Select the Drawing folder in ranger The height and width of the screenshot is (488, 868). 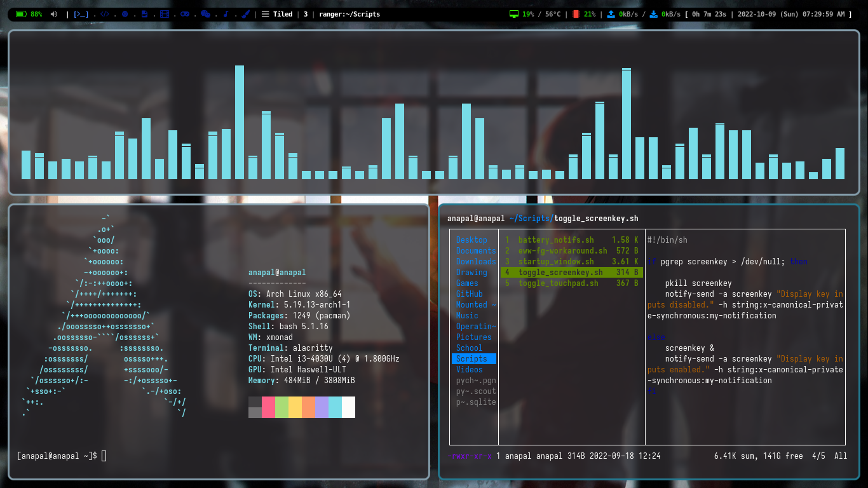click(471, 272)
